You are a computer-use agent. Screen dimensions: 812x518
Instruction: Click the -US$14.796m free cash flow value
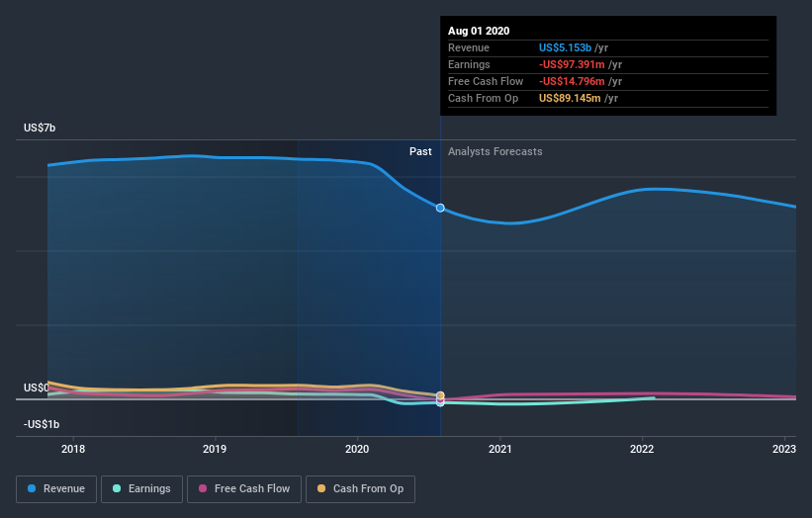coord(572,81)
